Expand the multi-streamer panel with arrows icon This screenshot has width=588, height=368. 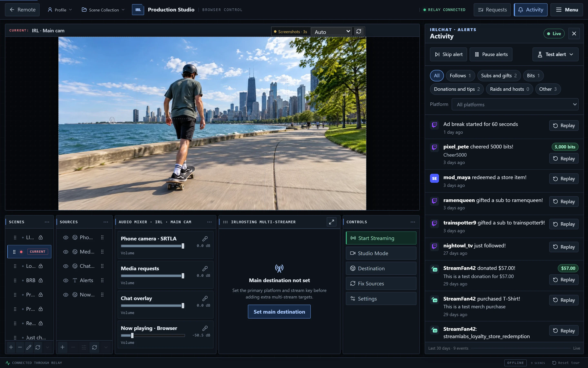(x=331, y=222)
